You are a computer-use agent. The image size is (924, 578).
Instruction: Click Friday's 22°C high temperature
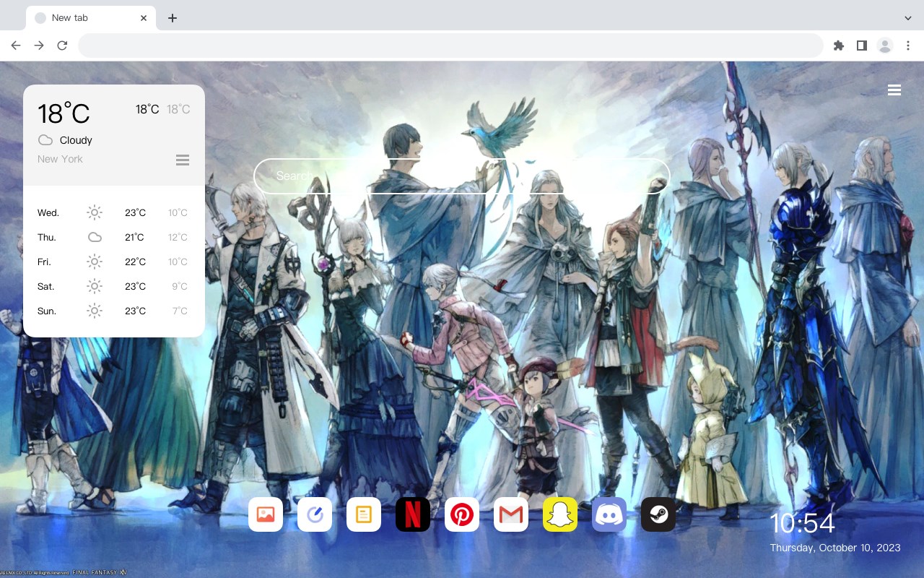(134, 262)
